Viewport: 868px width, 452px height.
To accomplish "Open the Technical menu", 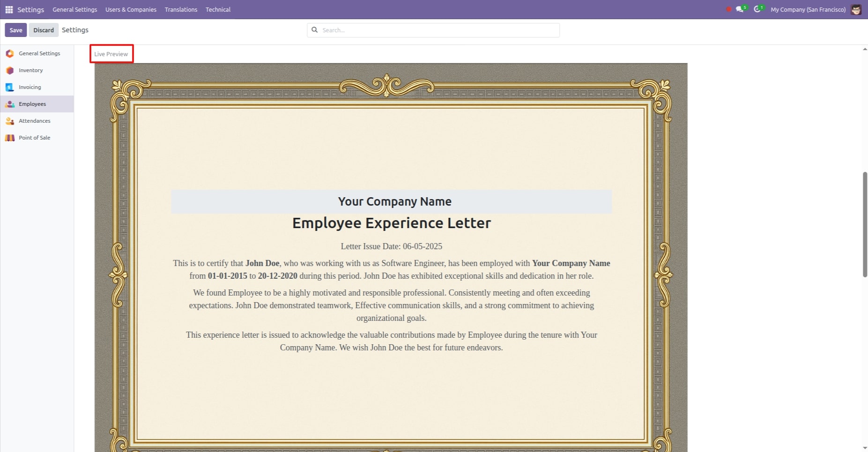I will coord(217,9).
